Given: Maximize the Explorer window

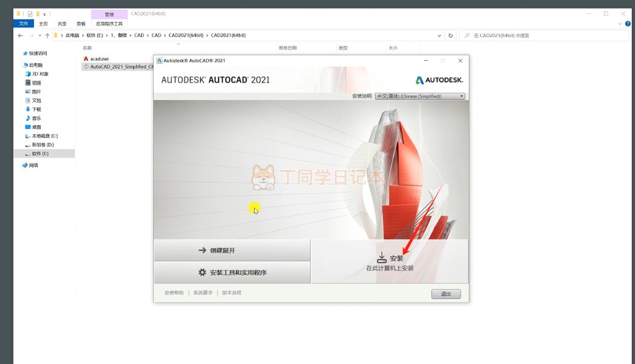Looking at the screenshot, I should pos(606,14).
